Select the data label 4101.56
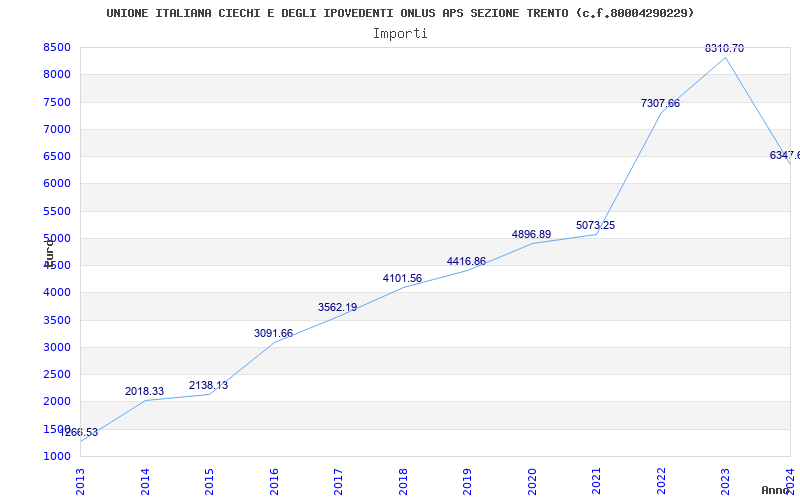800x500 pixels. [402, 278]
